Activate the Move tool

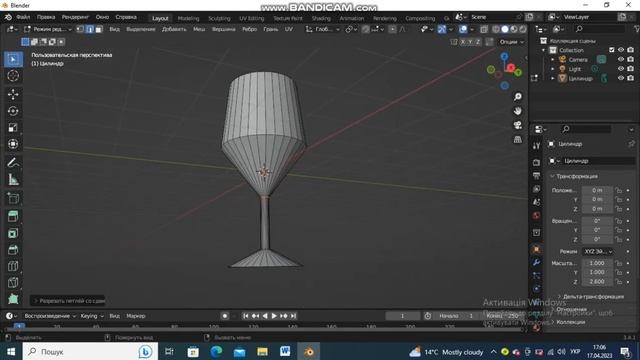tap(13, 94)
